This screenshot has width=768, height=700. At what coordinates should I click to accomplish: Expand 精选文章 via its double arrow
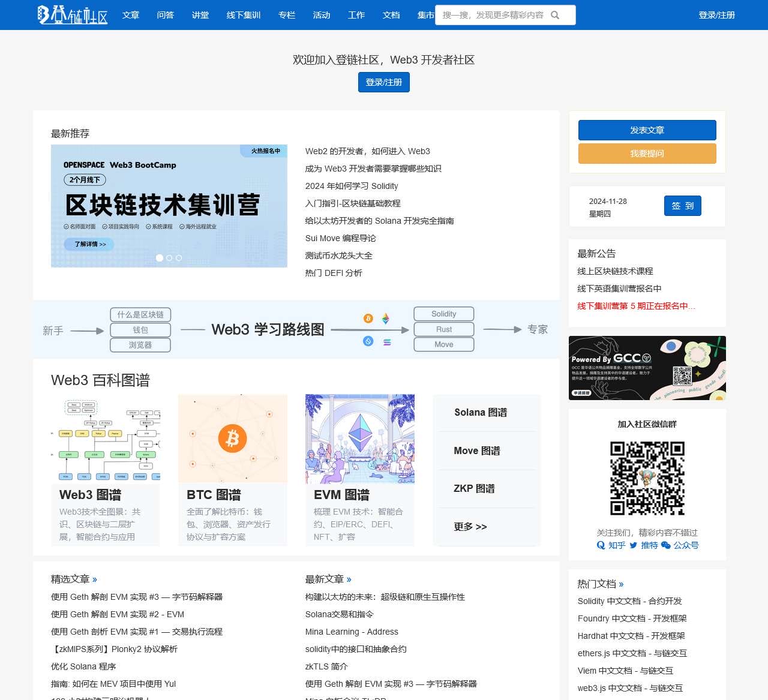(95, 579)
